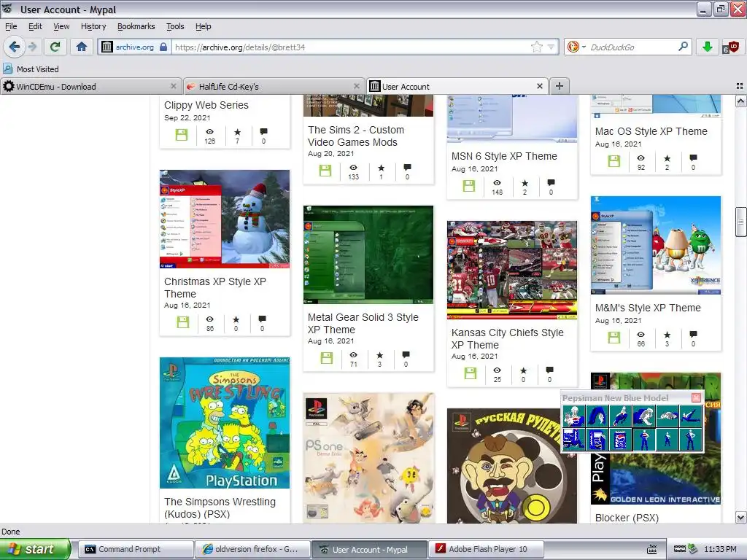Switch to Command Prompt in taskbar
The height and width of the screenshot is (560, 747).
coord(135,549)
